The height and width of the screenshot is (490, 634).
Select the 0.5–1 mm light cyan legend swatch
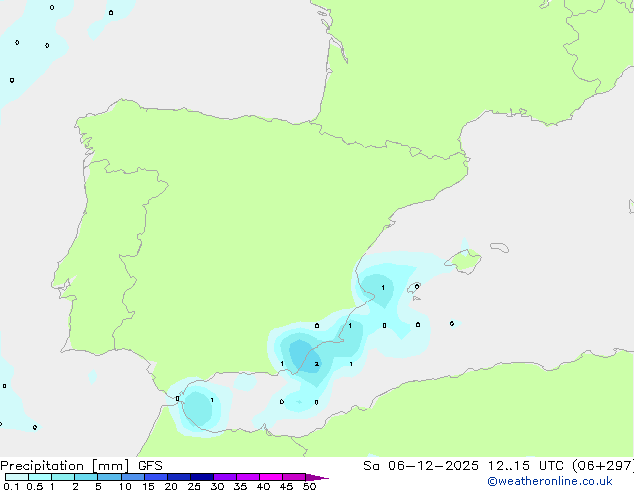[x=40, y=477]
